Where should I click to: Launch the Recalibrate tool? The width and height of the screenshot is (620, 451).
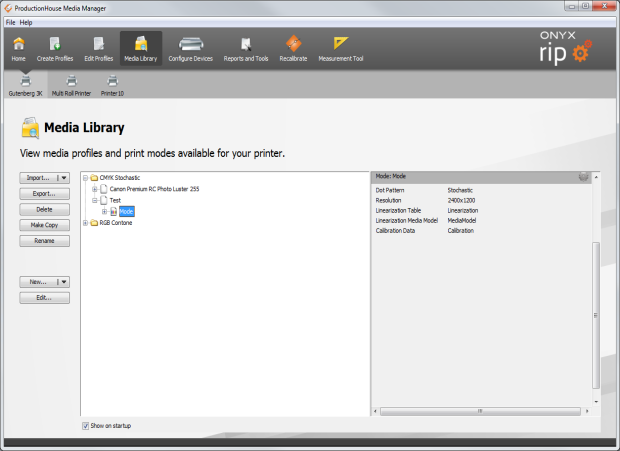click(293, 49)
